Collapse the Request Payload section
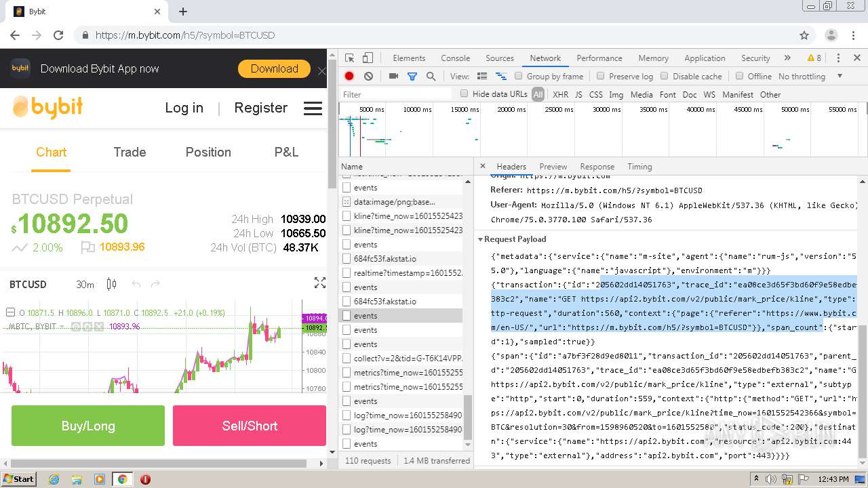Image resolution: width=868 pixels, height=488 pixels. pos(481,239)
